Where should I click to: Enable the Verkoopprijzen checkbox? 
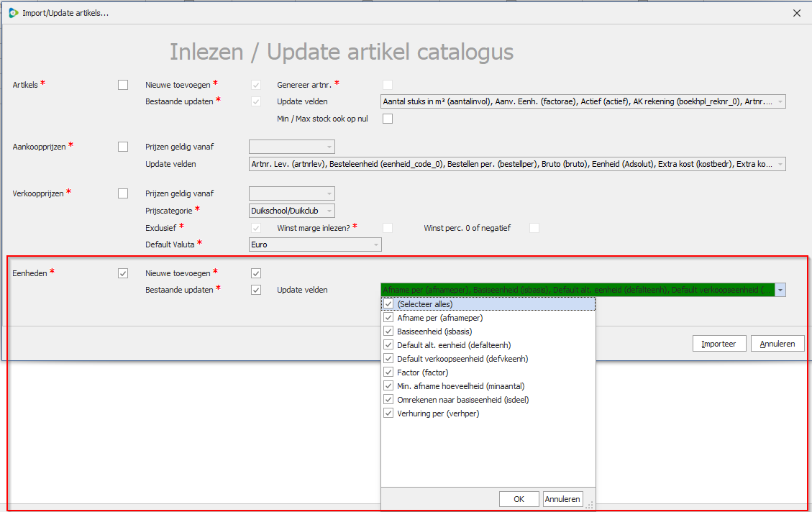pyautogui.click(x=123, y=193)
